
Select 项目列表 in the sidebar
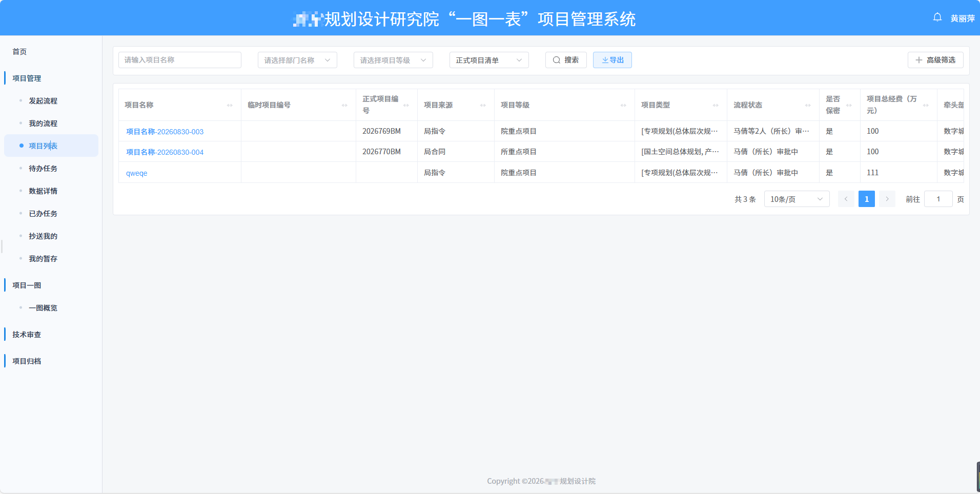[51, 146]
